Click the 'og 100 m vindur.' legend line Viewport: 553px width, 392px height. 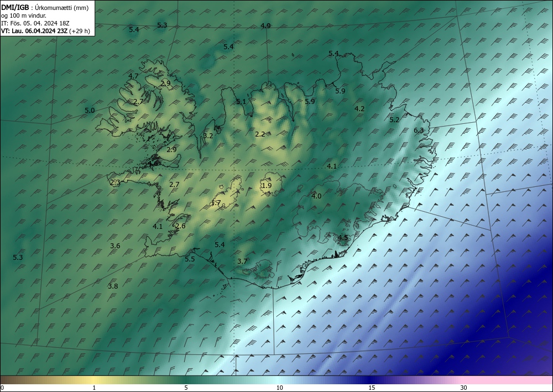click(24, 15)
